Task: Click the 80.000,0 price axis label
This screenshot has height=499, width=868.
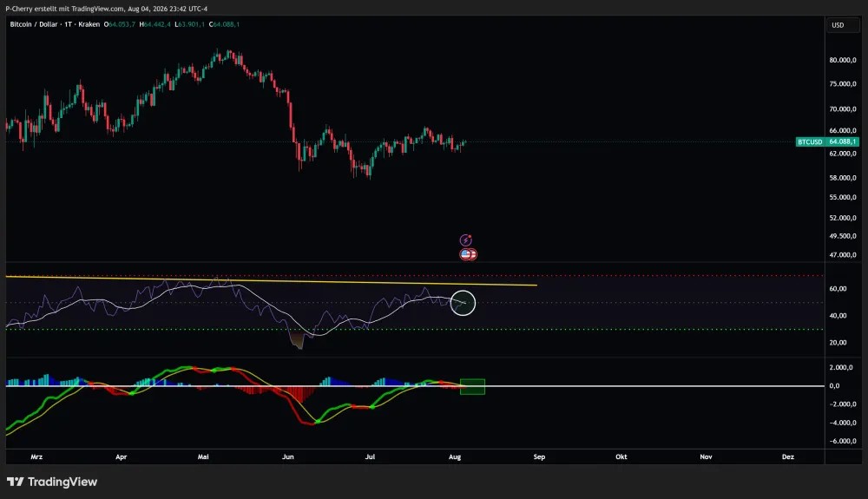Action: 843,60
